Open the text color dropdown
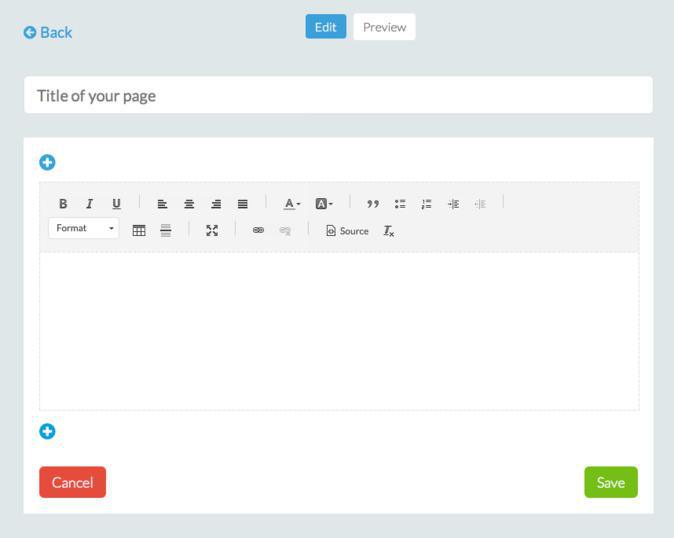Image resolution: width=674 pixels, height=538 pixels. (x=291, y=204)
